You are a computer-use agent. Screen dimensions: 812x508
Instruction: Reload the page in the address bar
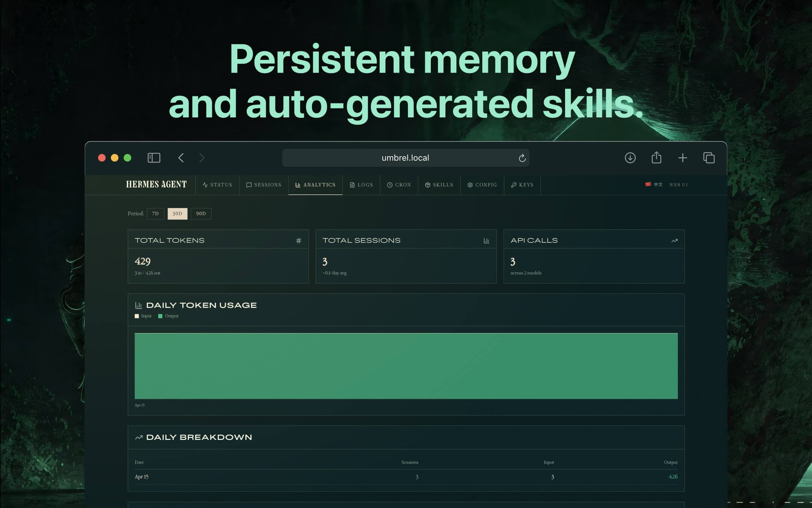[522, 158]
